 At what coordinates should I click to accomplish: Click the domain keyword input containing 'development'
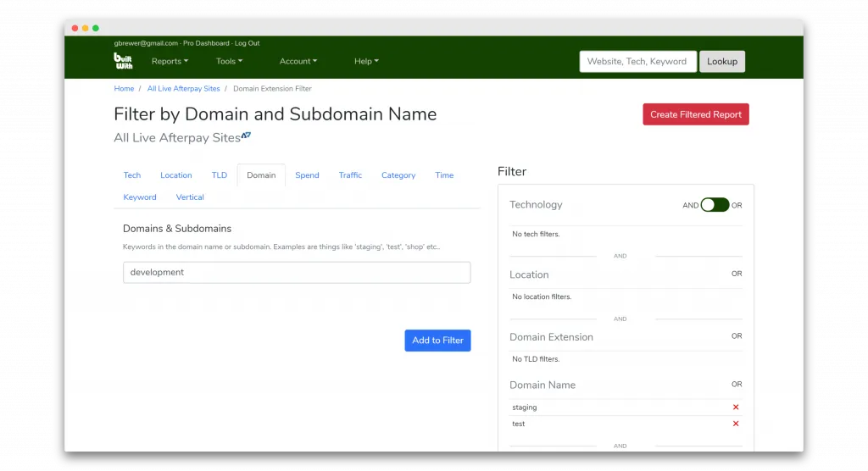[x=297, y=273]
